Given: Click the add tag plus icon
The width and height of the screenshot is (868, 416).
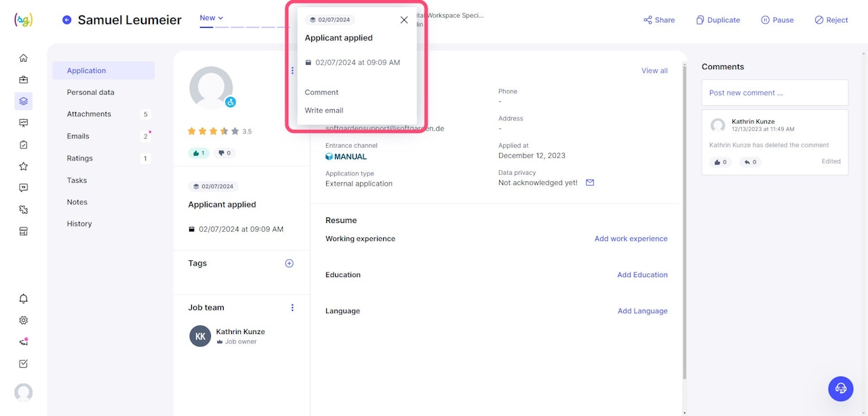Looking at the screenshot, I should [289, 264].
